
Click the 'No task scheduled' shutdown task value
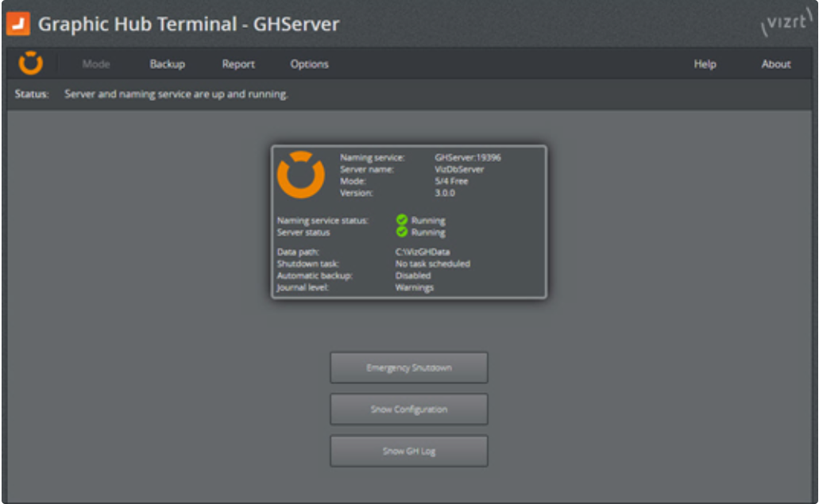click(x=432, y=264)
